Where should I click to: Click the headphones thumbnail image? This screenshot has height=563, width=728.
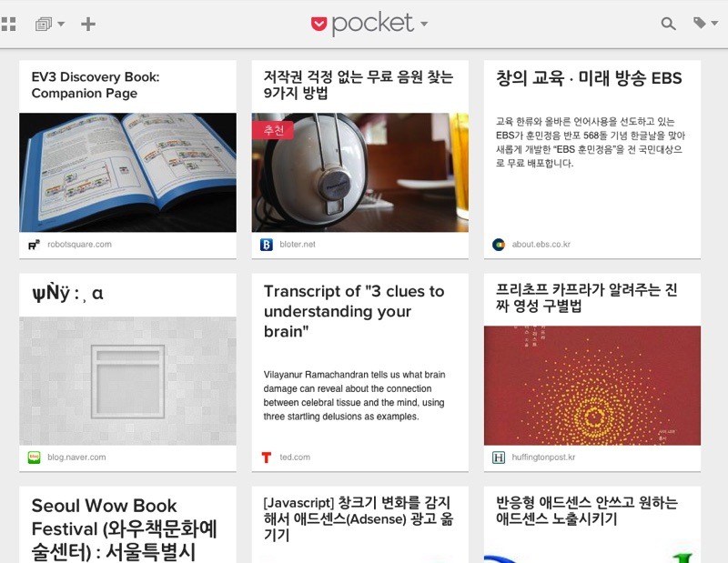(x=359, y=172)
